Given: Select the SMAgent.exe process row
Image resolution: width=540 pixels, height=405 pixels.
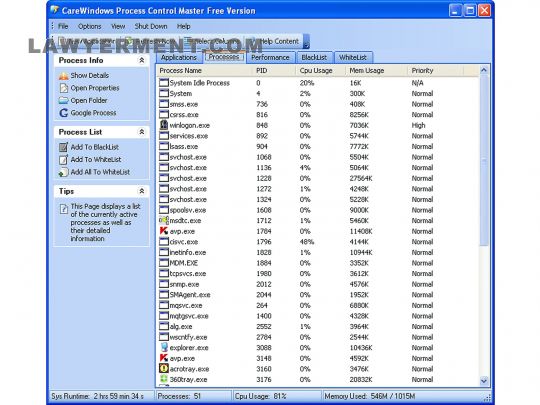Looking at the screenshot, I should click(318, 295).
